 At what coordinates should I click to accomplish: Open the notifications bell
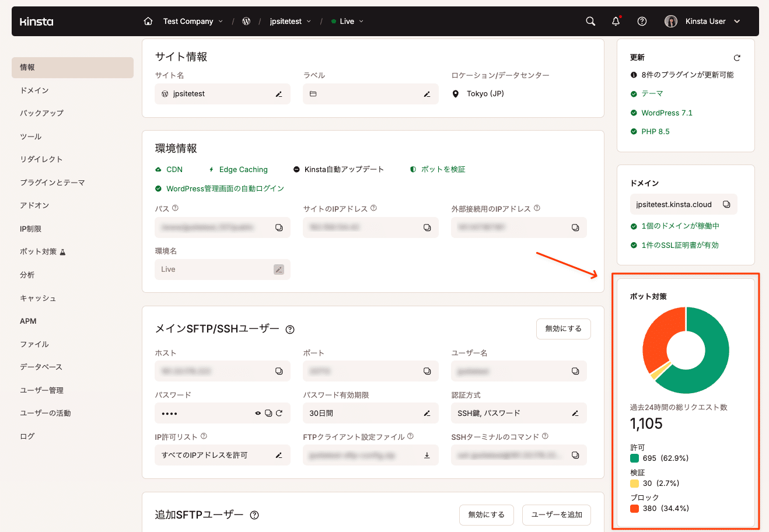(616, 21)
